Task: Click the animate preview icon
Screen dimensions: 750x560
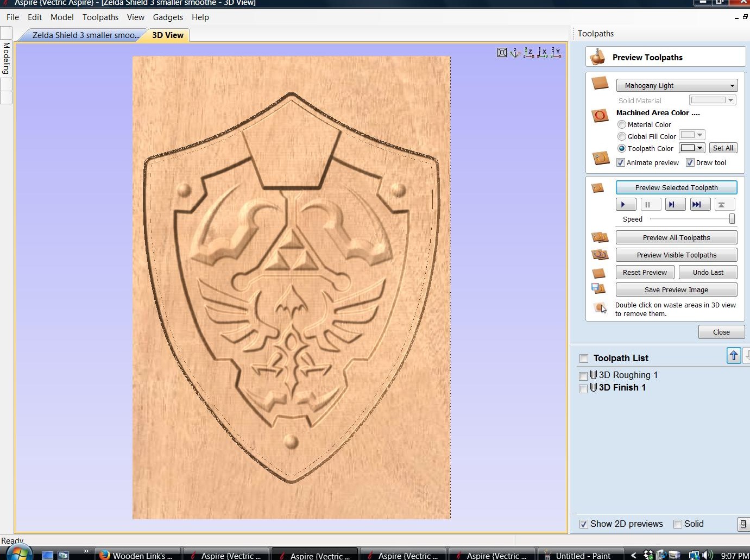Action: click(x=601, y=158)
